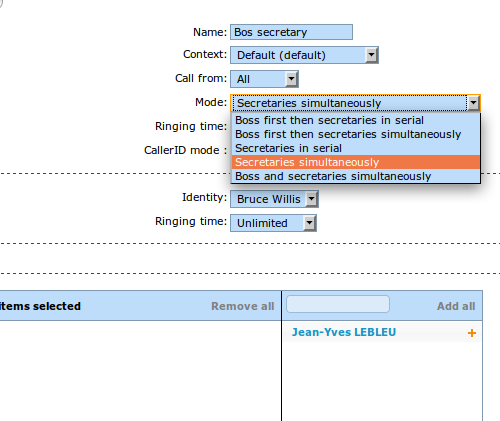Click Remove all in the selected items list
The height and width of the screenshot is (421, 500).
(243, 306)
